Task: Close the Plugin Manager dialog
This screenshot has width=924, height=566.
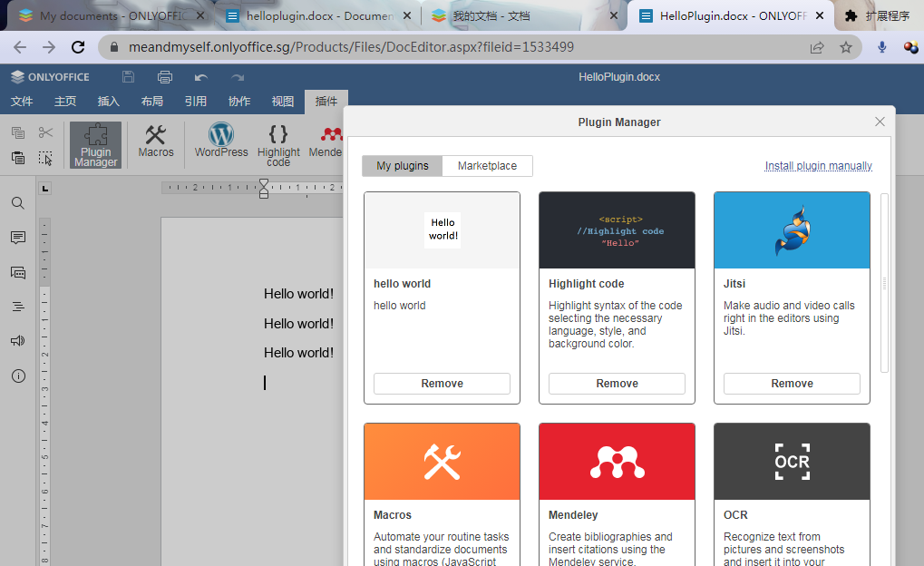Action: (880, 122)
